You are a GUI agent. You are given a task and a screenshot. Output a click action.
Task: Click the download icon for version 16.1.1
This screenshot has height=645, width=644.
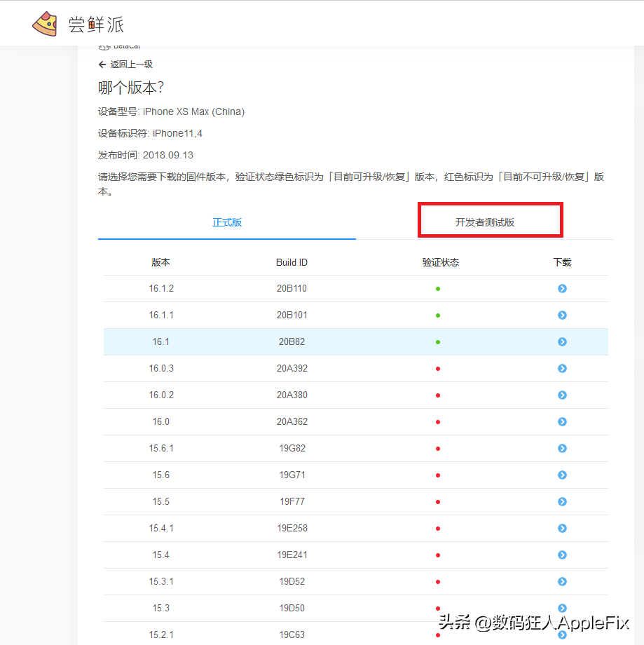point(562,315)
